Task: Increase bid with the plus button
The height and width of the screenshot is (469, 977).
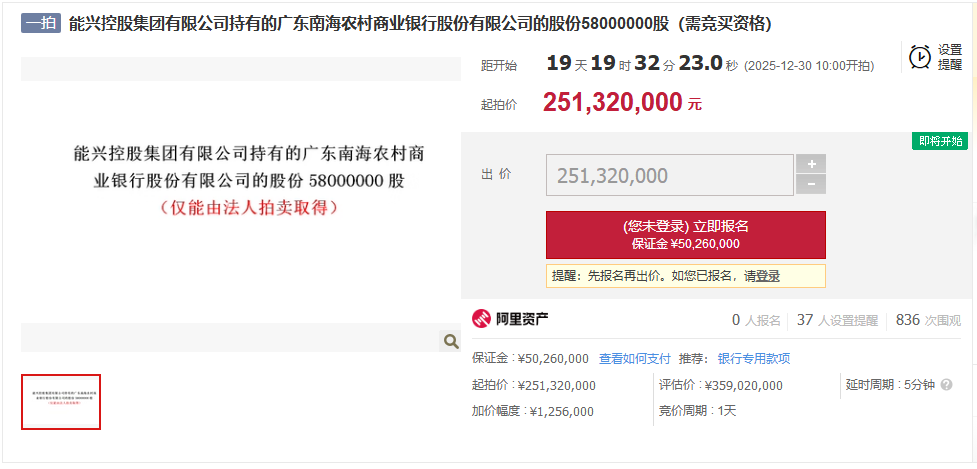Action: (x=811, y=164)
